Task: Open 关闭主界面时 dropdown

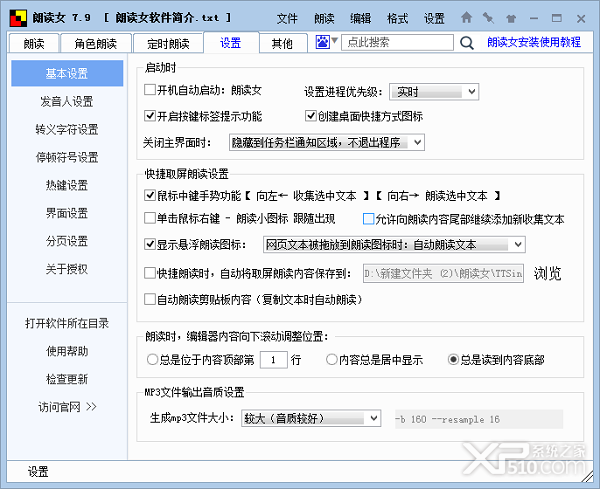Action: point(327,142)
